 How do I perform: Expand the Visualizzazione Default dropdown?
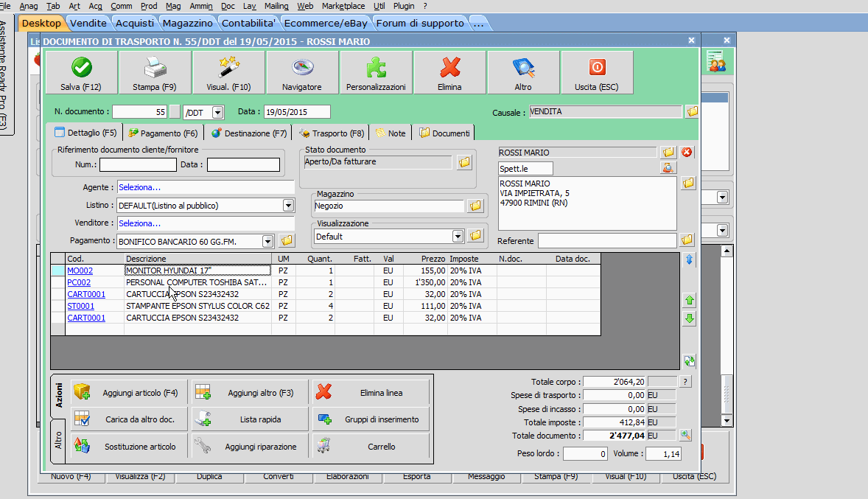point(458,237)
